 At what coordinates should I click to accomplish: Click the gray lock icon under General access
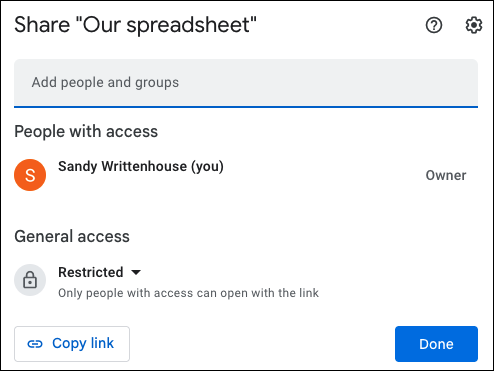click(30, 280)
